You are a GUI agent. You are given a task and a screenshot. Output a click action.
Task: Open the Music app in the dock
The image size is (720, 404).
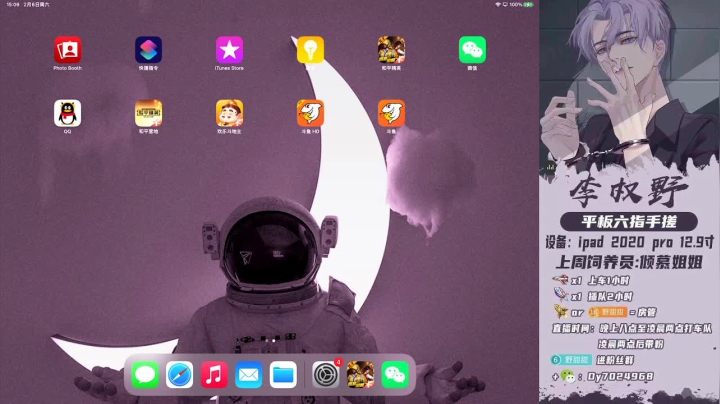pyautogui.click(x=214, y=375)
